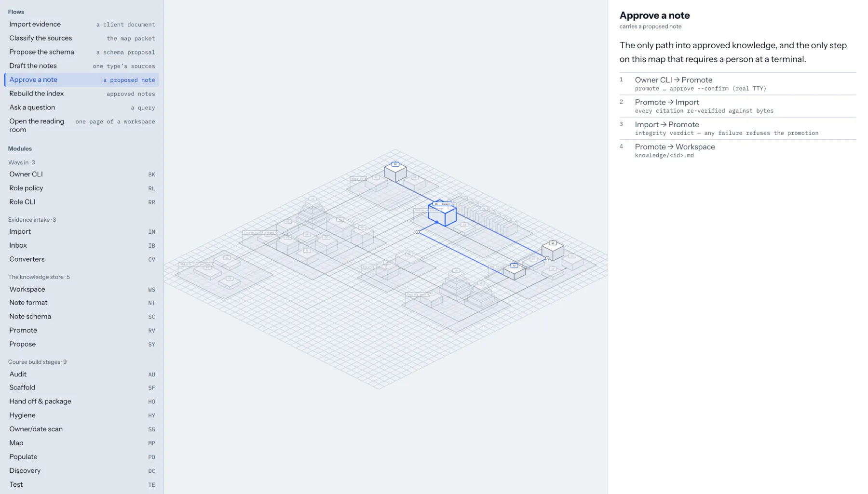Click step 3 Import → Promote
Viewport: 868px width, 494px height.
(738, 128)
